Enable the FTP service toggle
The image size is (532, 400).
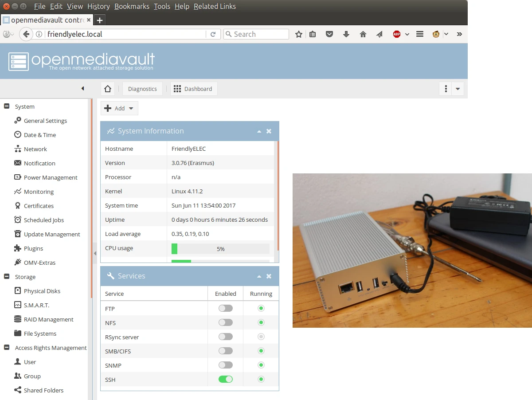(x=225, y=308)
